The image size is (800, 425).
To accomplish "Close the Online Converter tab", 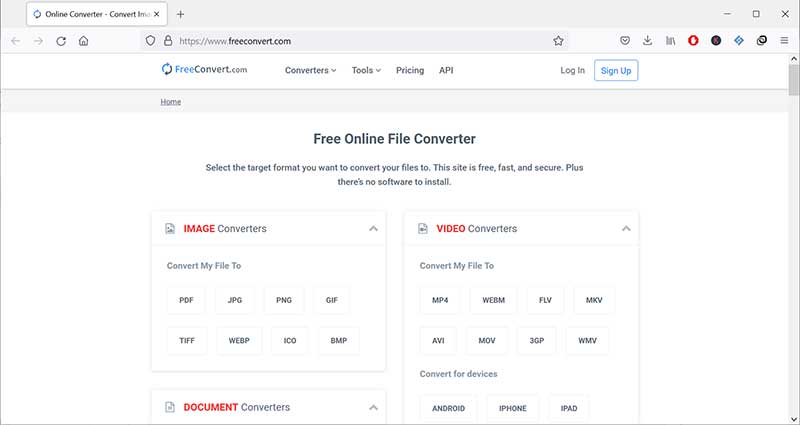I will coord(157,14).
